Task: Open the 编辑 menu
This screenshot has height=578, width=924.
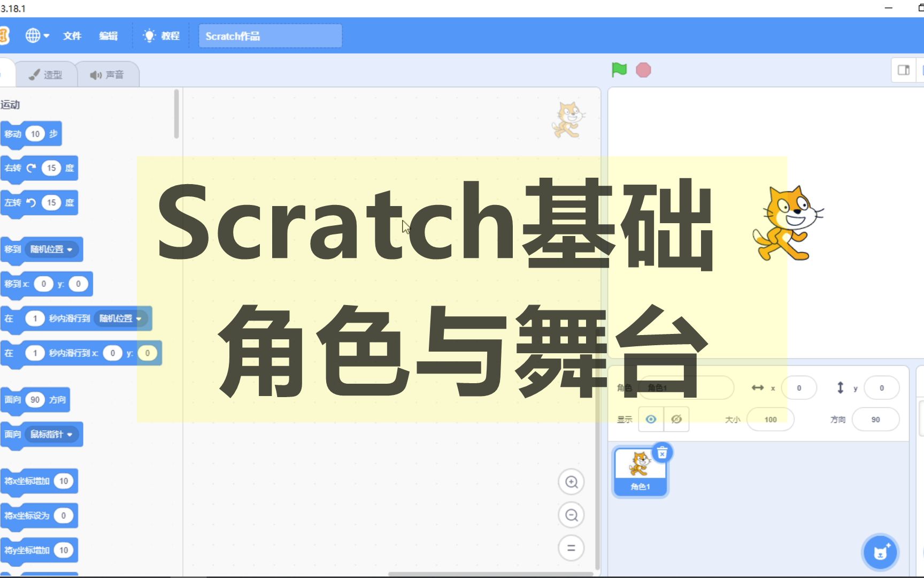Action: click(x=108, y=36)
